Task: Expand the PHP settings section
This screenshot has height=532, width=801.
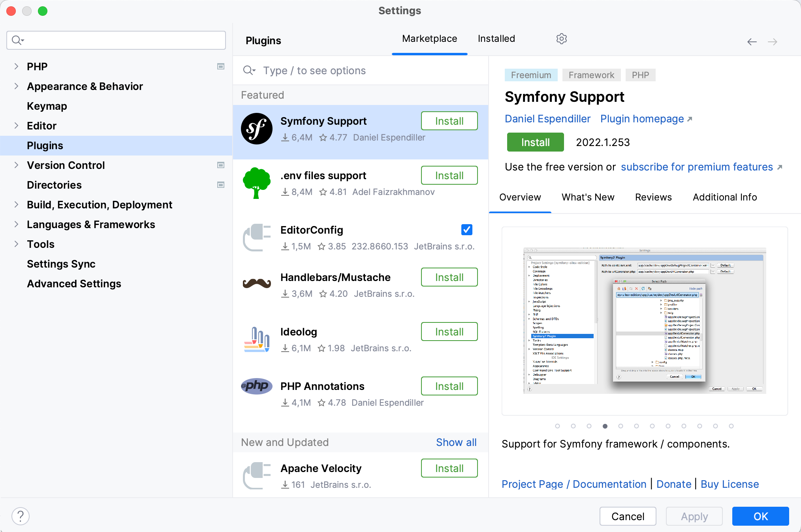Action: coord(16,66)
